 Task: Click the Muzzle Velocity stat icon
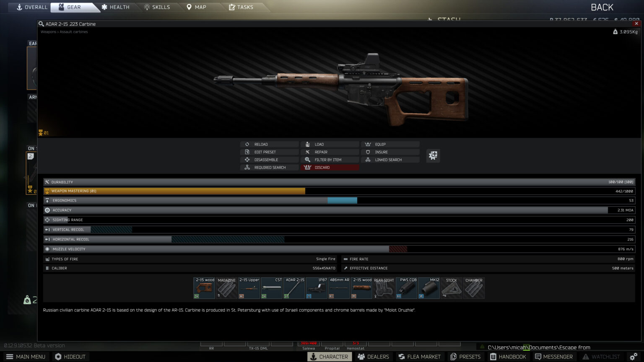click(47, 249)
